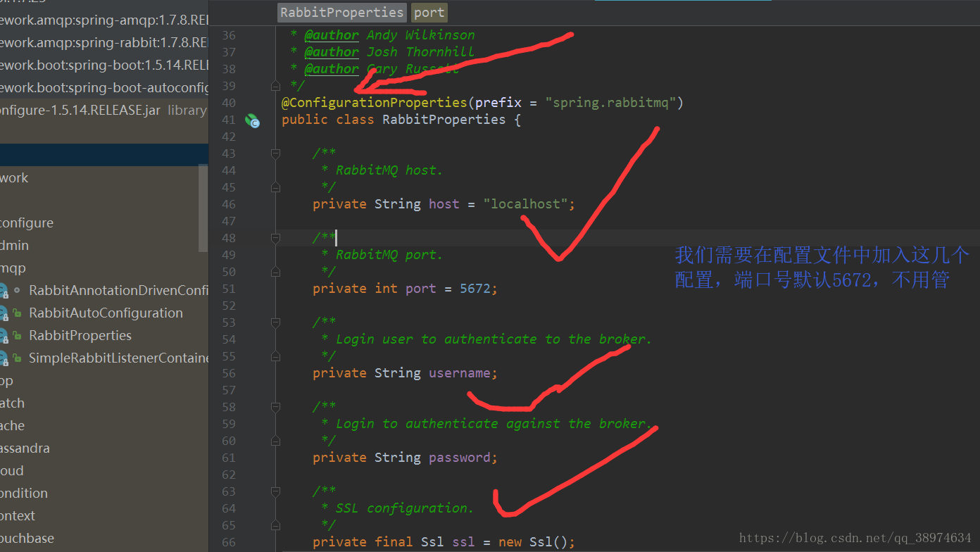Click the 'SSL configuration.' comment text
The width and height of the screenshot is (980, 552).
pos(405,508)
